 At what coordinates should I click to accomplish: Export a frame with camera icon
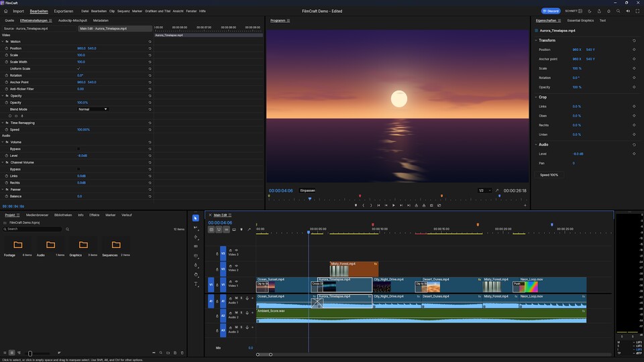click(x=431, y=205)
